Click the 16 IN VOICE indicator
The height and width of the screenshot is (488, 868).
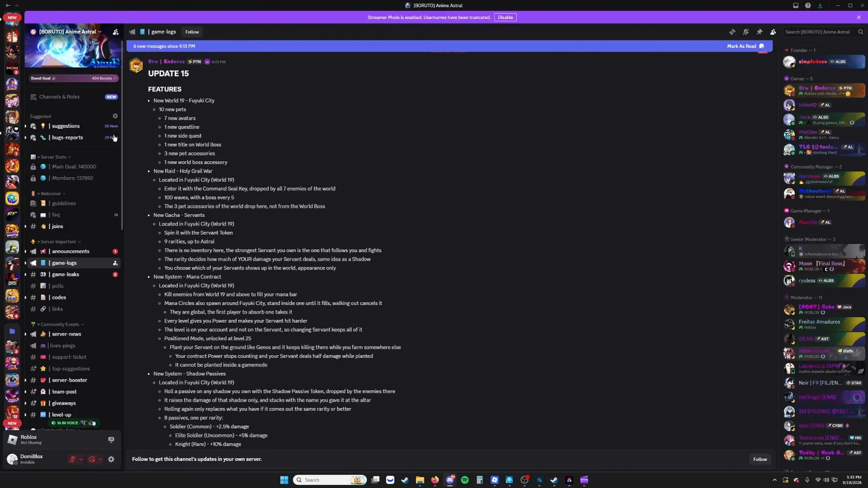pyautogui.click(x=73, y=423)
